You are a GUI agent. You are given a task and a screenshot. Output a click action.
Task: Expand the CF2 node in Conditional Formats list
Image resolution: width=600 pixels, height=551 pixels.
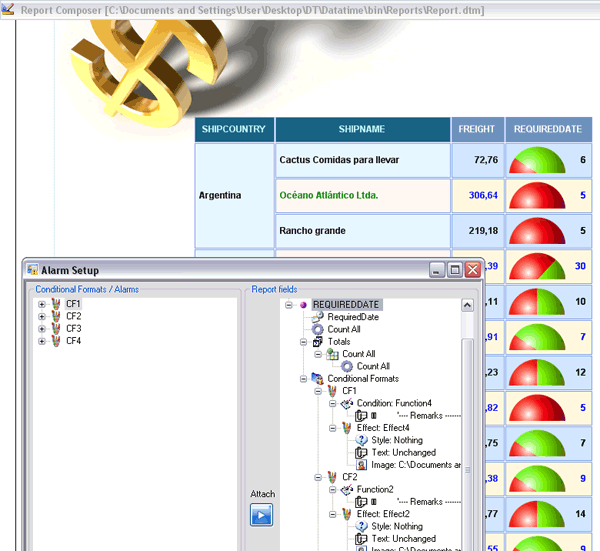point(42,317)
